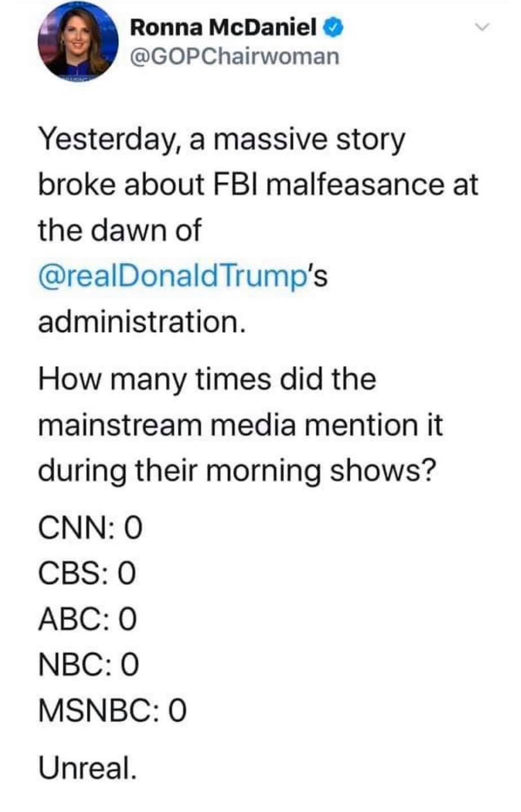Select the 'broke about FBI malfeasance' line

(258, 186)
